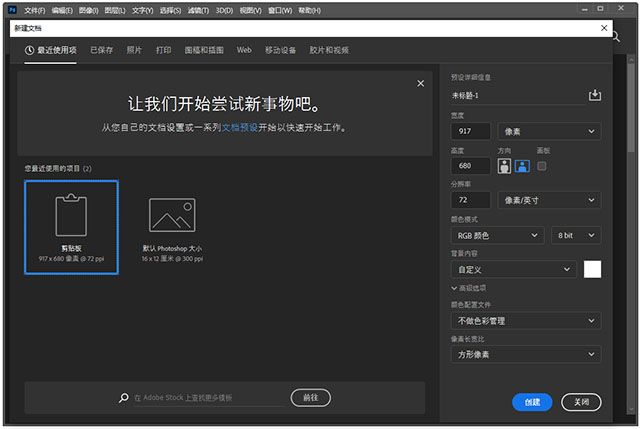
Task: Click the 文档预设 link in banner
Action: click(x=238, y=128)
